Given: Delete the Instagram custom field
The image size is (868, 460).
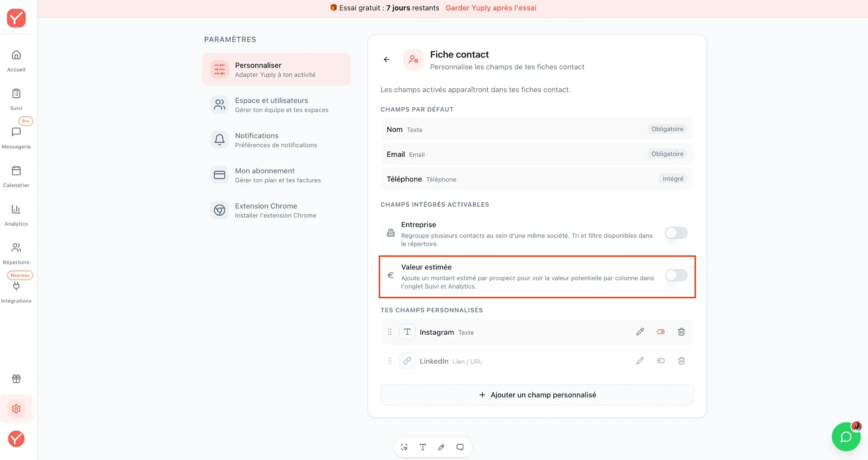Looking at the screenshot, I should pos(681,332).
